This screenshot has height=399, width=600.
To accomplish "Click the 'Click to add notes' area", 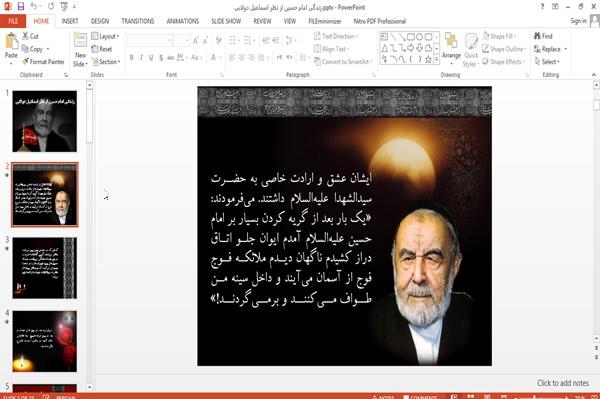I will click(562, 383).
